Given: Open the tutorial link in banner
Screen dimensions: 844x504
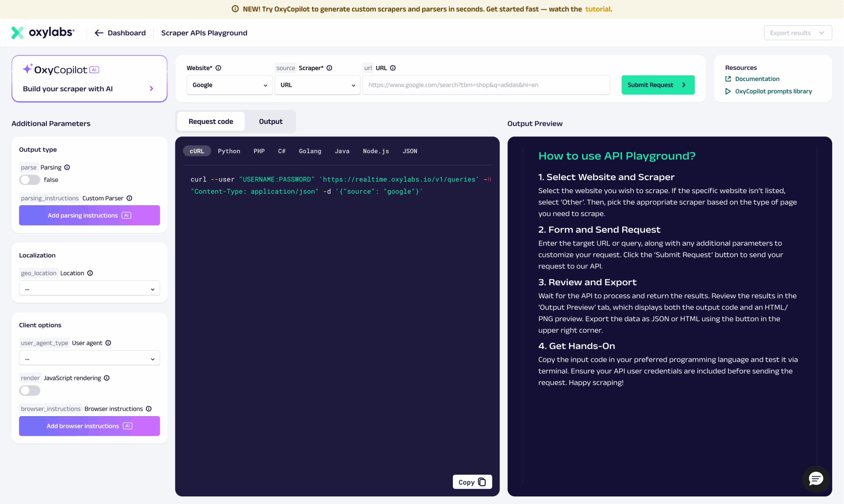Looking at the screenshot, I should click(598, 9).
